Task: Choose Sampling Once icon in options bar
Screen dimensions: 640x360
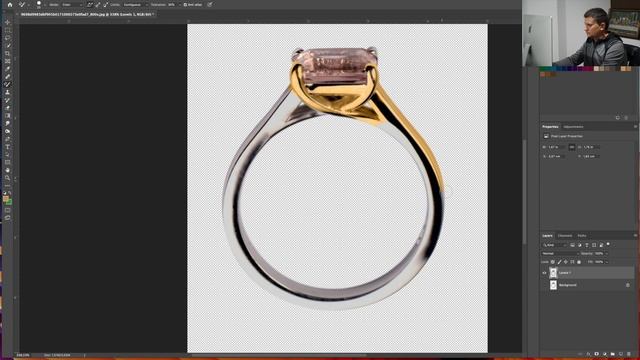Action: pos(98,4)
